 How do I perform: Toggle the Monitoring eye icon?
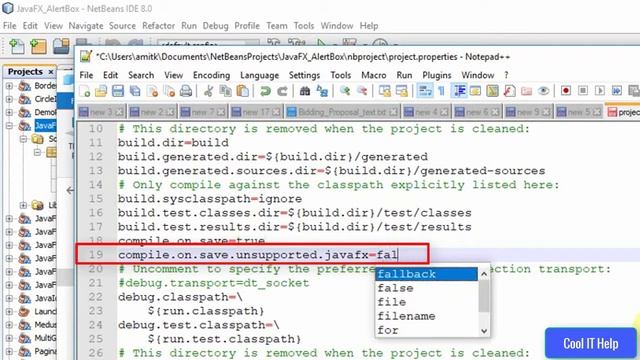543,91
